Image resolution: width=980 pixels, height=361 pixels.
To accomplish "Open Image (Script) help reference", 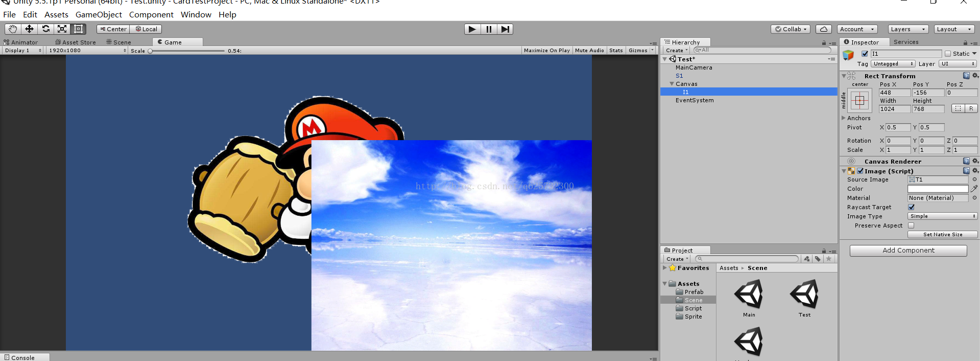I will (x=966, y=171).
